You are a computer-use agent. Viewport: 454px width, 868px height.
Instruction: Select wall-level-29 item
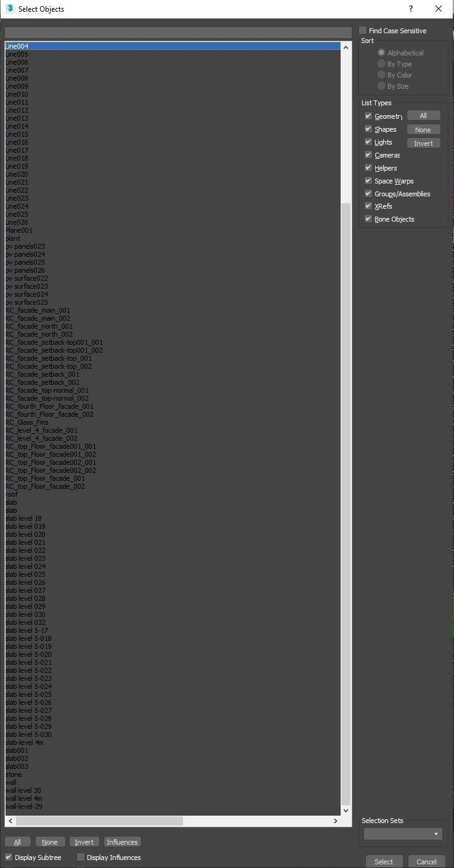coord(172,806)
